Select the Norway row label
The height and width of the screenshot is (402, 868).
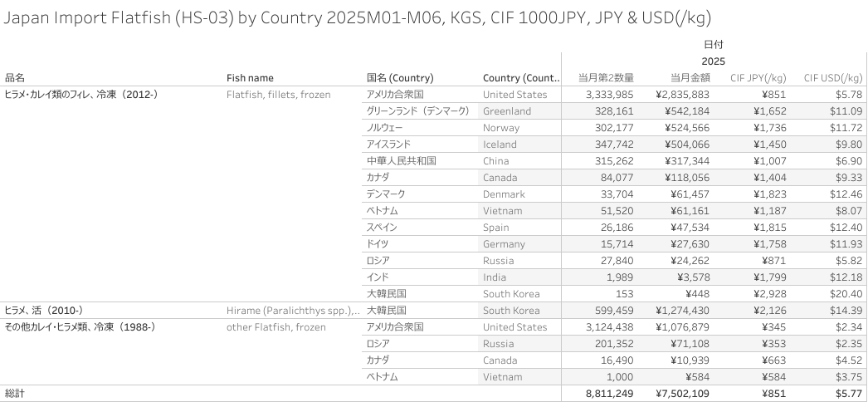[x=501, y=128]
